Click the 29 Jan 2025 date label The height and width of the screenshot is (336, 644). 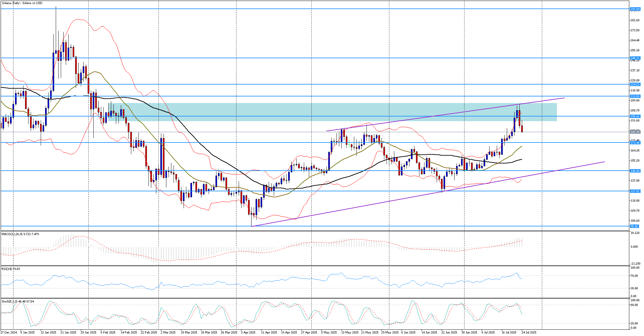point(89,332)
